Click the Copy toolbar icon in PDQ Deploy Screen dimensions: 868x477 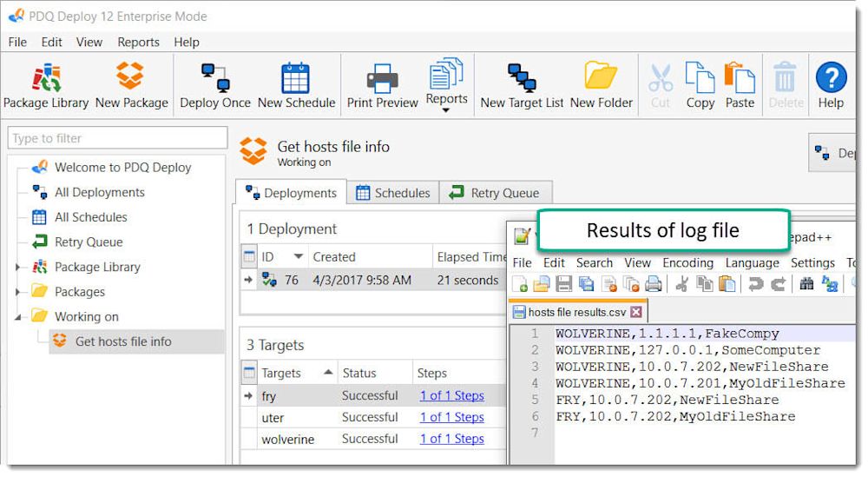(x=700, y=86)
